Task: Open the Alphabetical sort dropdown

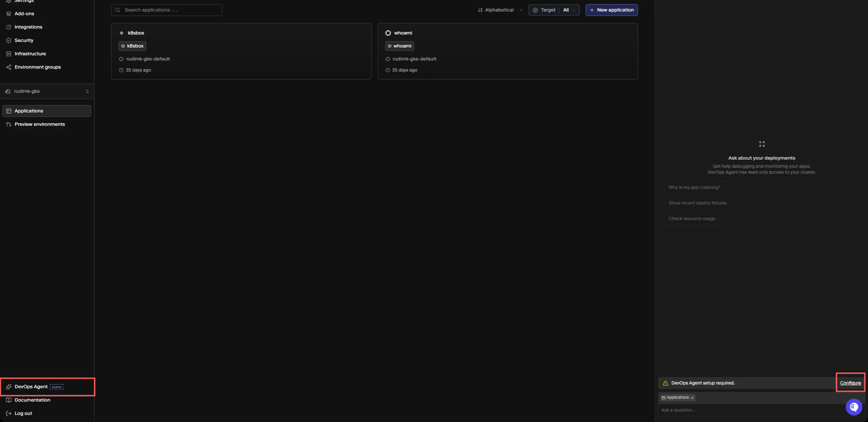Action: click(499, 10)
